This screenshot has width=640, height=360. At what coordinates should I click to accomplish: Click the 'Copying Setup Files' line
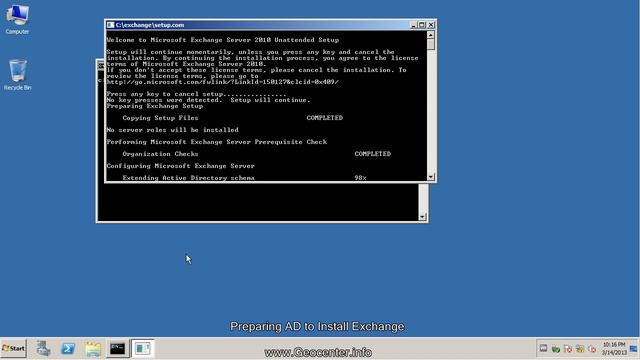(160, 118)
